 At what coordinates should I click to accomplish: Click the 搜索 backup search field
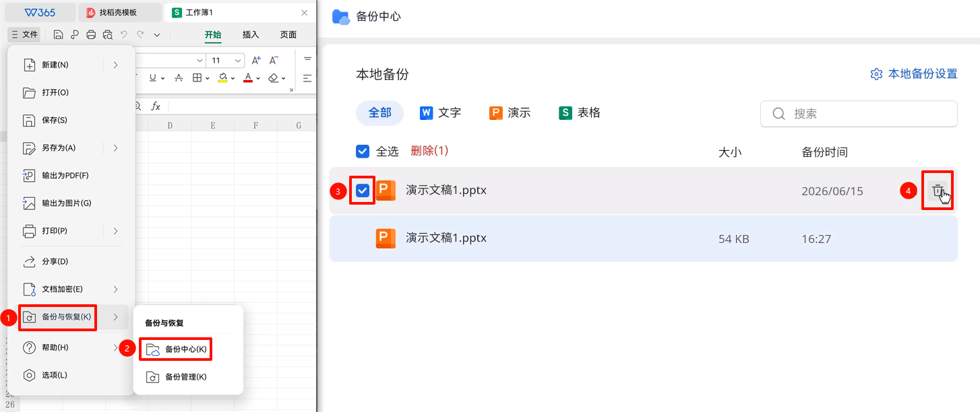coord(859,114)
